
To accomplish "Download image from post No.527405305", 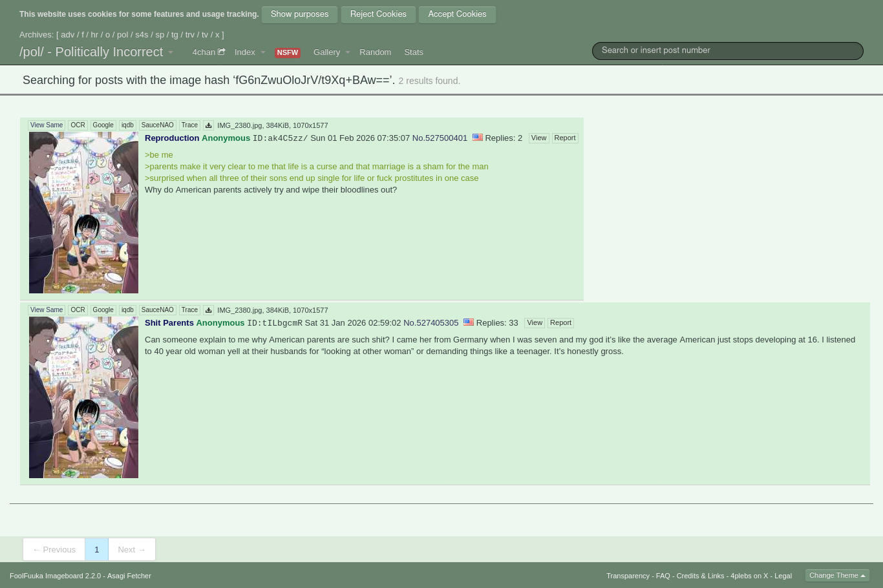I will point(208,310).
